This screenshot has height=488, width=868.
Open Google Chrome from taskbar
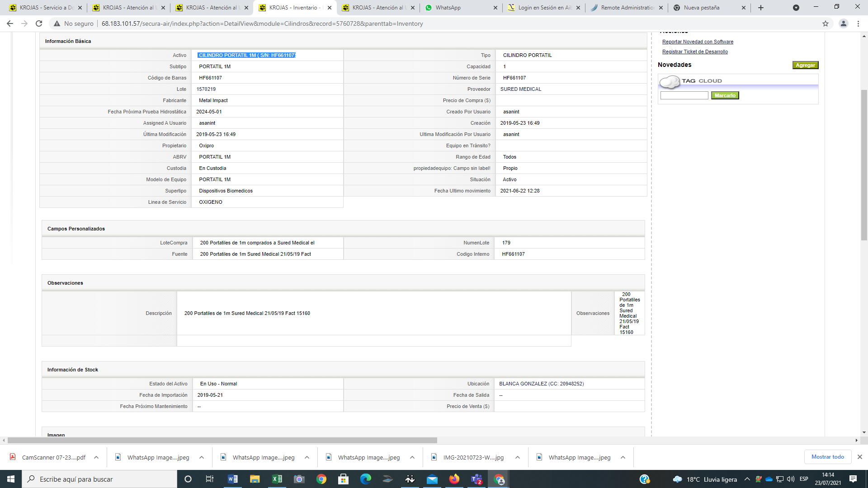pyautogui.click(x=321, y=479)
